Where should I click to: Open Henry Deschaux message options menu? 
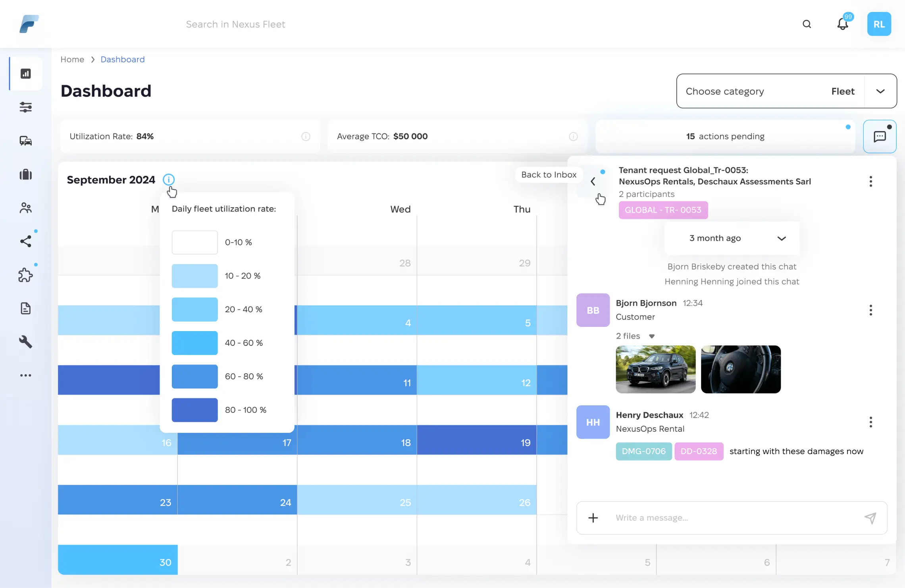871,422
